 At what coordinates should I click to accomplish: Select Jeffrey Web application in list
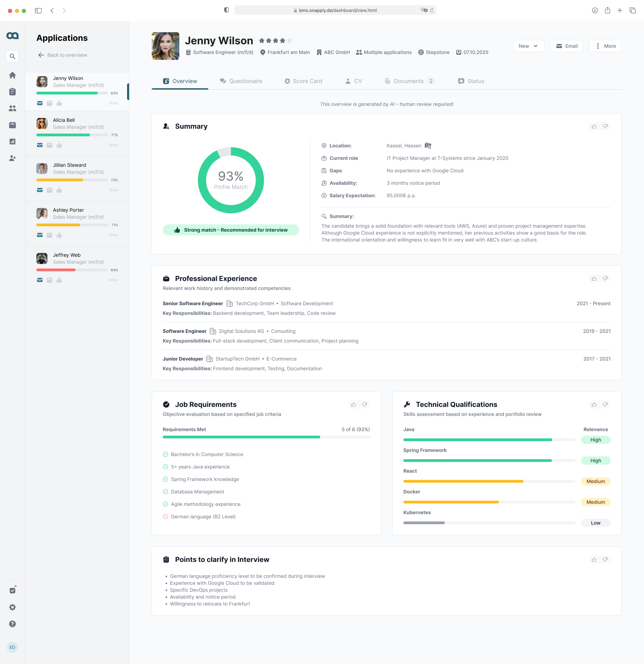pyautogui.click(x=77, y=269)
